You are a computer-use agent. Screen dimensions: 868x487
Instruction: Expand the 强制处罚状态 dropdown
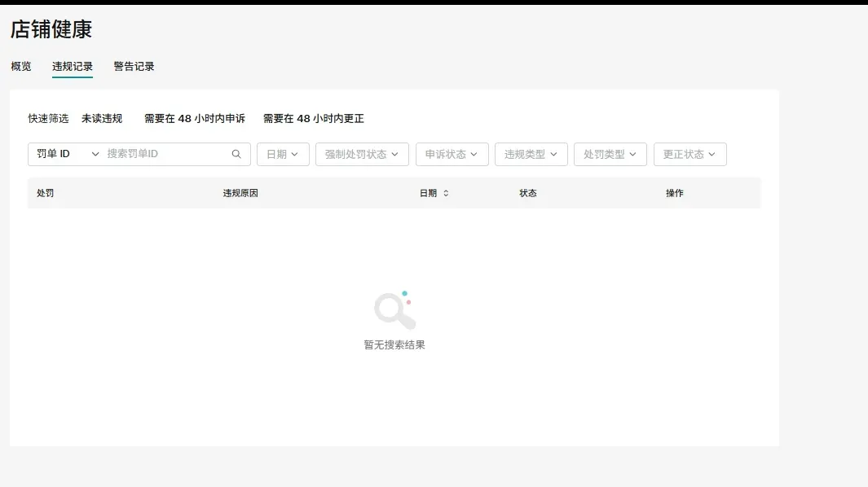[362, 155]
